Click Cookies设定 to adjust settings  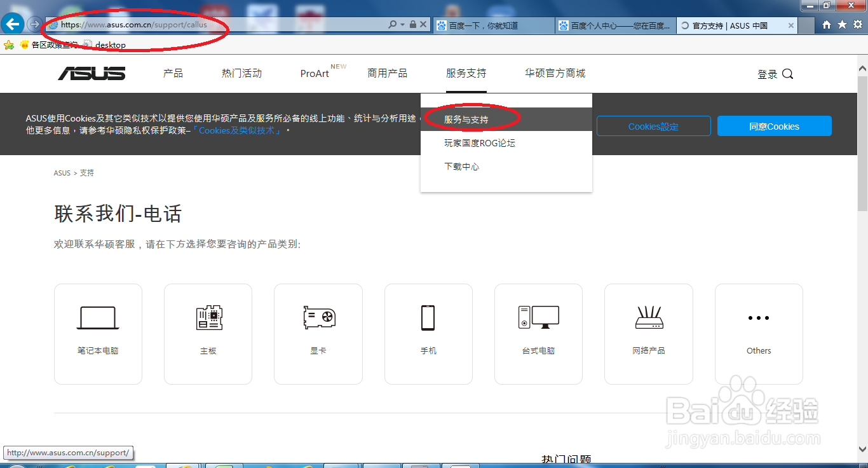(653, 126)
